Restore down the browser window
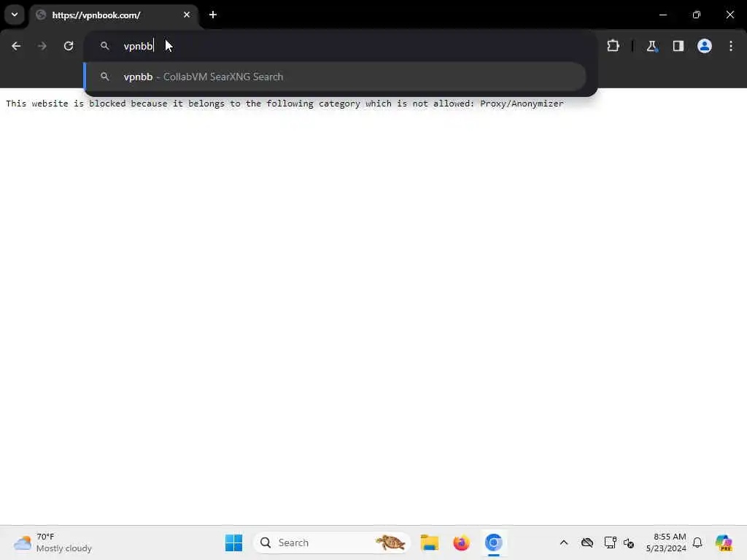Viewport: 747px width, 560px height. point(697,15)
